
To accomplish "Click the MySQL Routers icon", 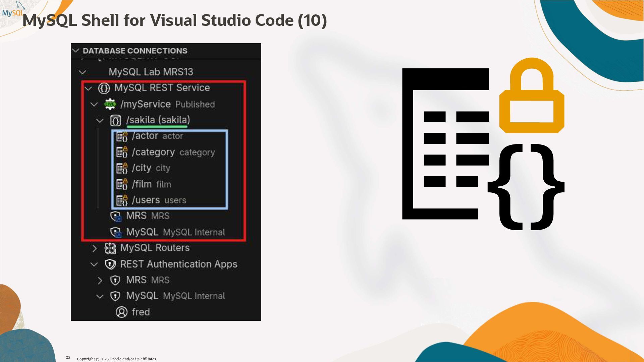I will tap(110, 248).
